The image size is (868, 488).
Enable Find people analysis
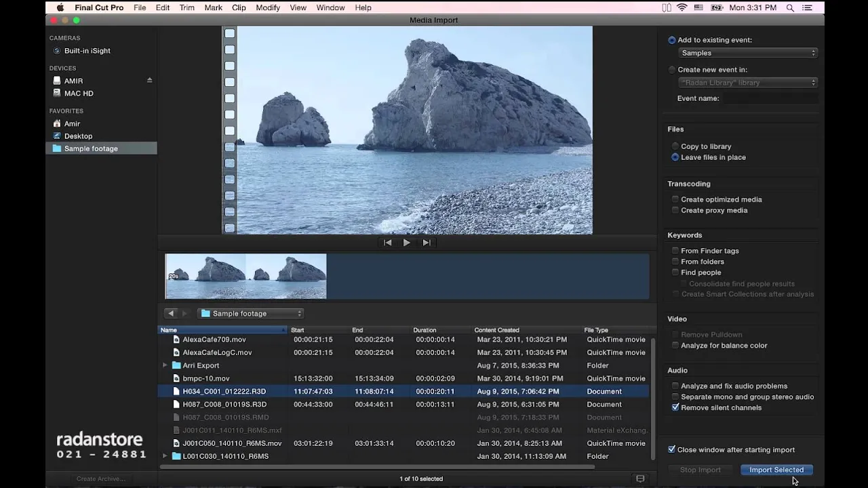pos(675,272)
